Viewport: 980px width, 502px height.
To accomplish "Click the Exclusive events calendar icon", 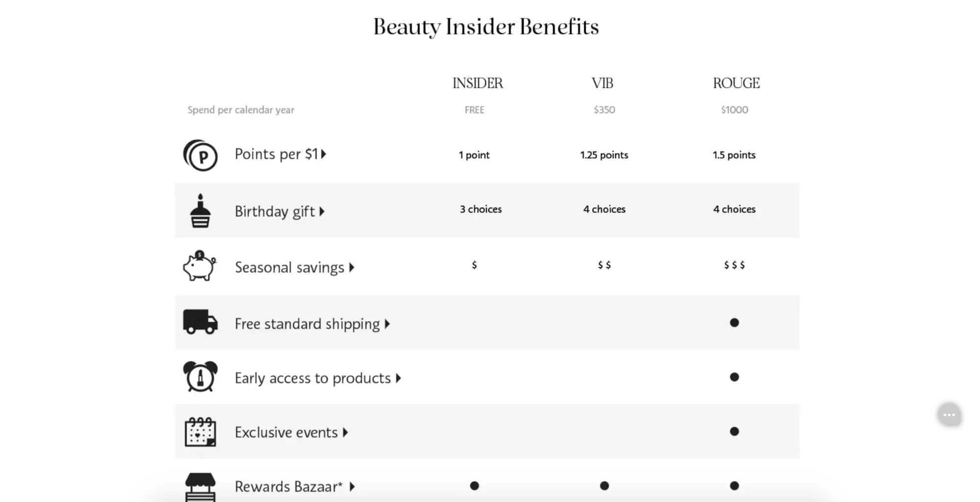I will (200, 432).
